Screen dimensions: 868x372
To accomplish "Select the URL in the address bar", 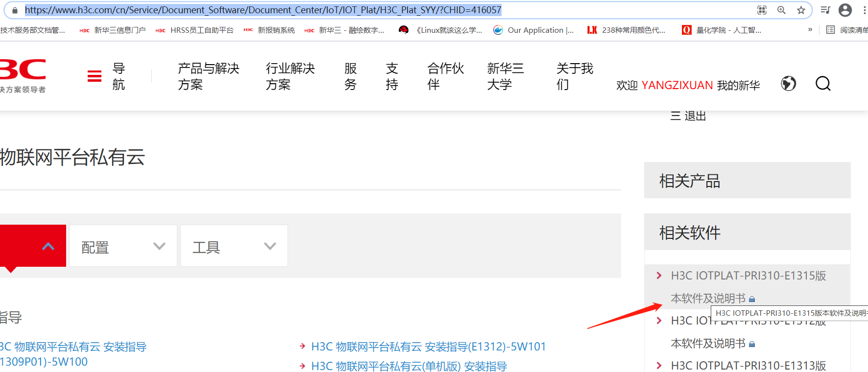I will click(263, 10).
